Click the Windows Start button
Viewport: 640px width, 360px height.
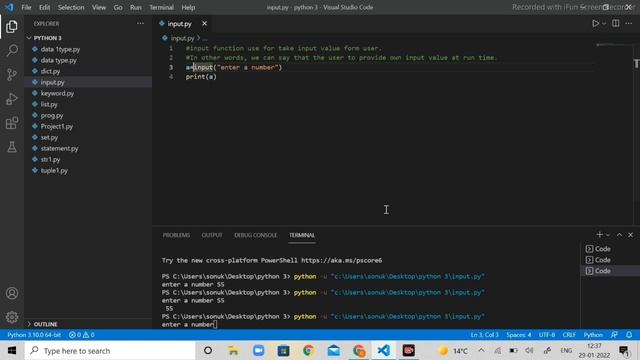pyautogui.click(x=12, y=350)
